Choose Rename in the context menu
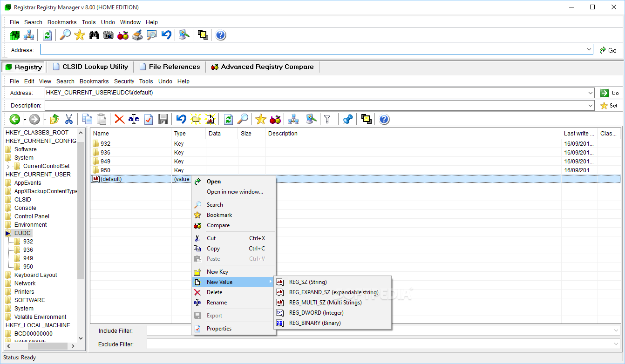 pos(234,303)
